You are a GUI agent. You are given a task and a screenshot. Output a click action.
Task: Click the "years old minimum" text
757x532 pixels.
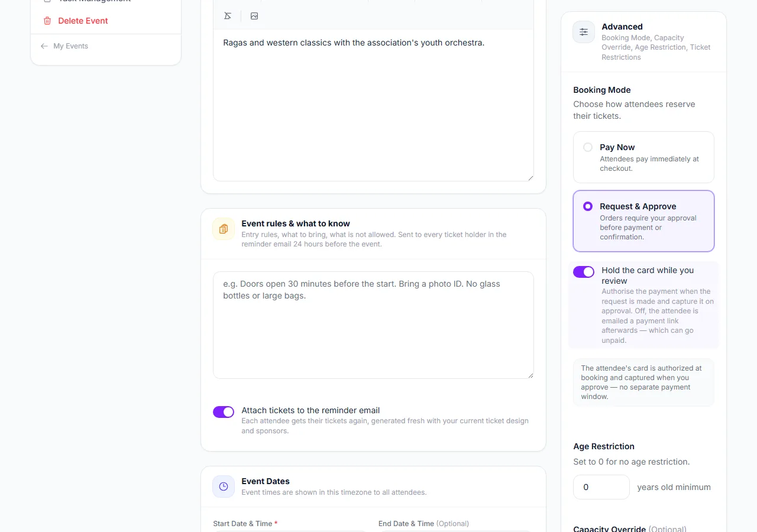674,487
